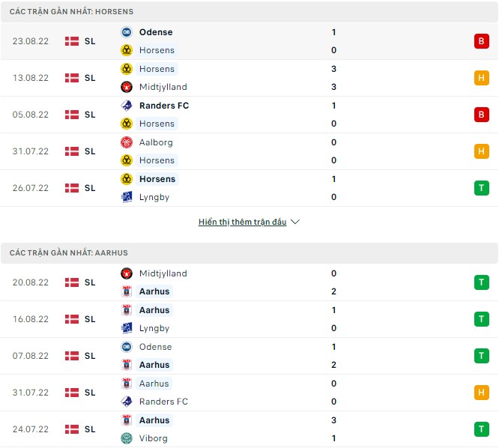Click the Randers FC crest on 05.08.22
502x448 pixels.
pyautogui.click(x=126, y=106)
